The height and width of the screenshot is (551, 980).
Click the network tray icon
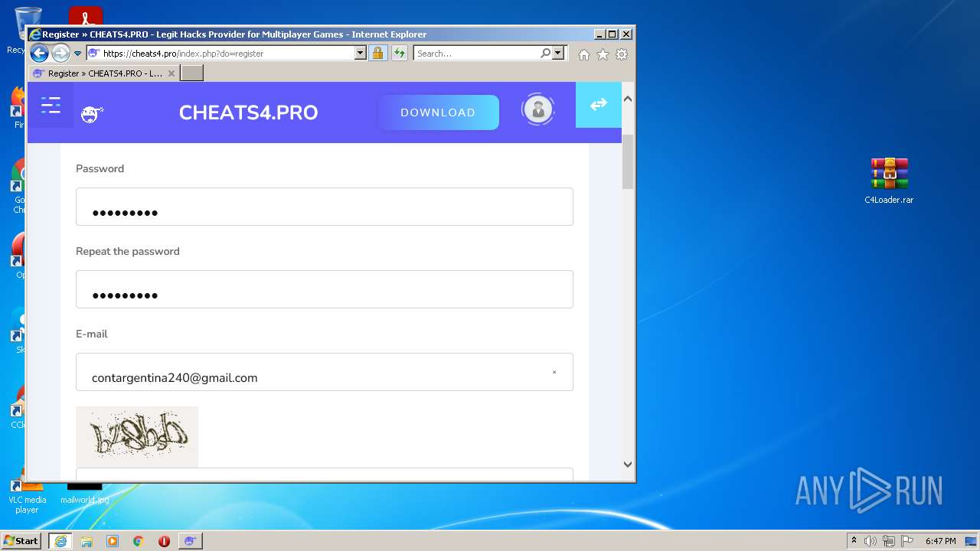[889, 541]
